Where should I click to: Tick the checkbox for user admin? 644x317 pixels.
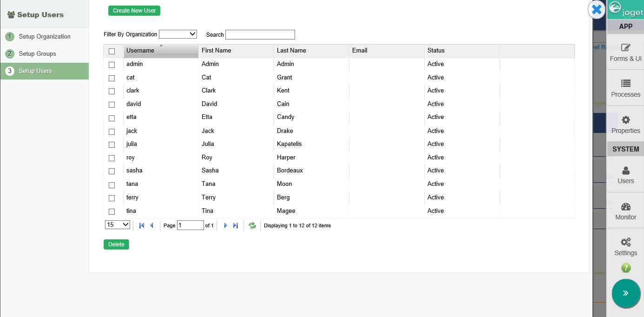(x=112, y=65)
